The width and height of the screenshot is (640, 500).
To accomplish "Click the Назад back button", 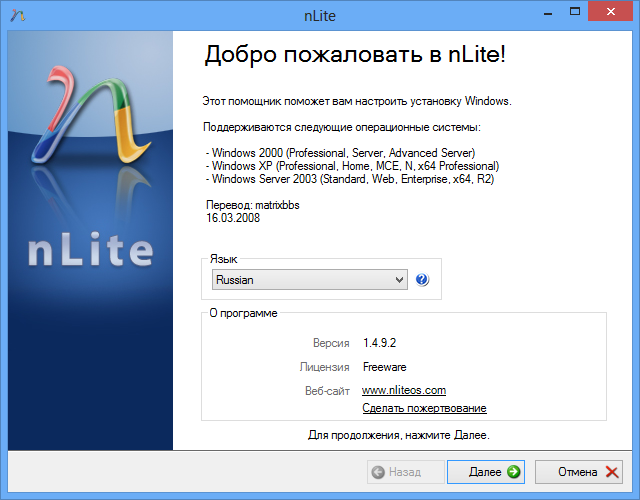I will click(x=406, y=472).
